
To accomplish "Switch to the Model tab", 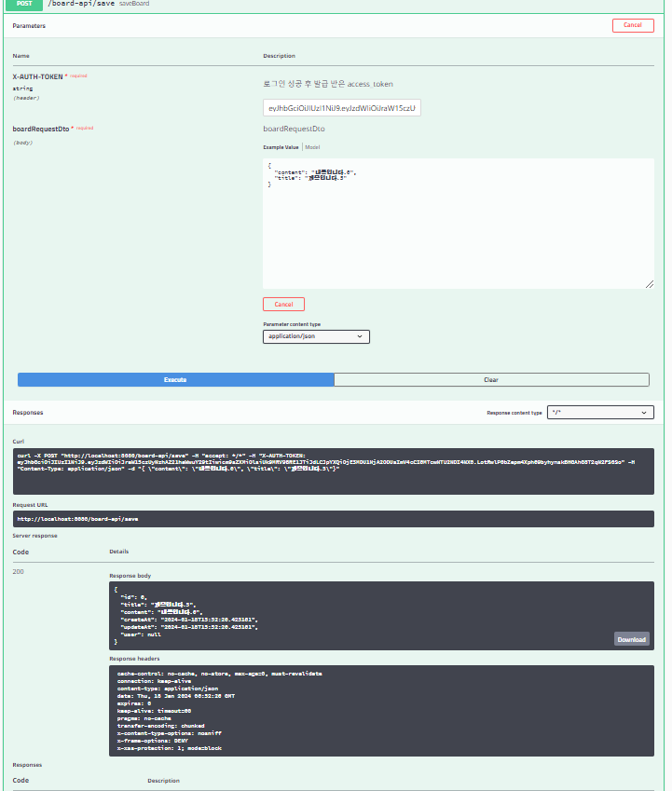I will click(312, 147).
